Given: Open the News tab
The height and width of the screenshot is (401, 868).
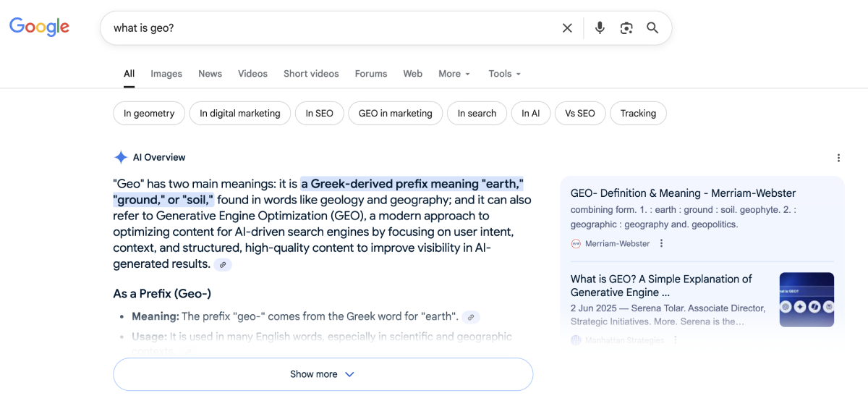Looking at the screenshot, I should [210, 74].
